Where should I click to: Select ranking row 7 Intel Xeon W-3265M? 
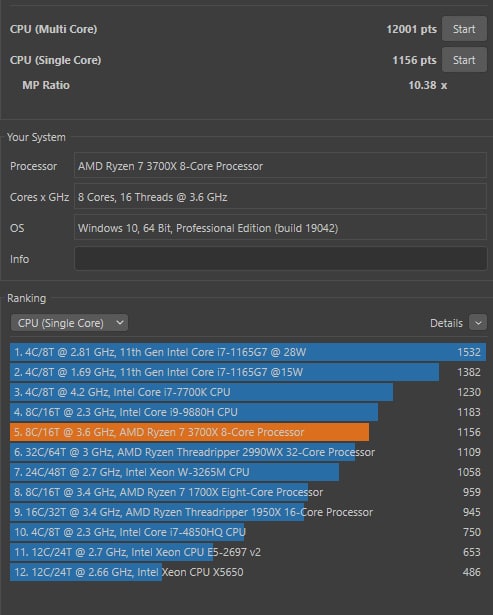pyautogui.click(x=248, y=472)
